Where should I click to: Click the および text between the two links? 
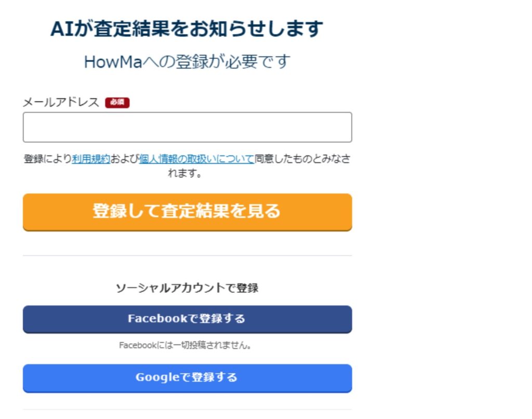(x=125, y=159)
